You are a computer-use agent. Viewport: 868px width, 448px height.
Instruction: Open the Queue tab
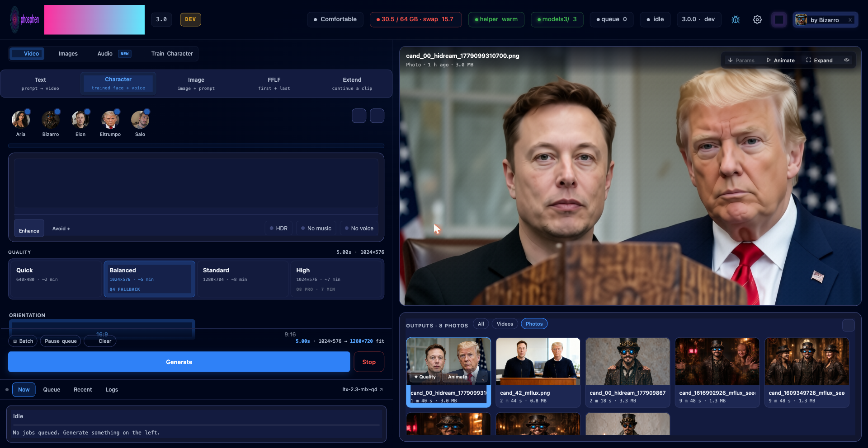pos(52,390)
